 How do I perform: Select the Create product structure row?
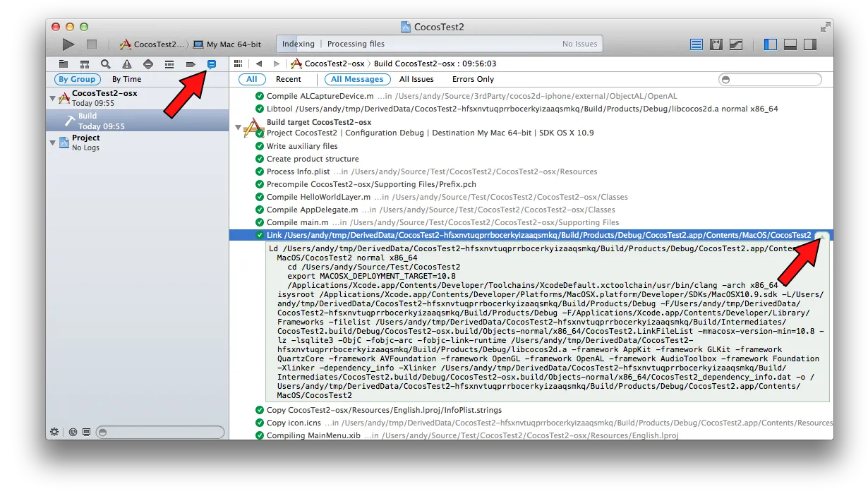531,159
